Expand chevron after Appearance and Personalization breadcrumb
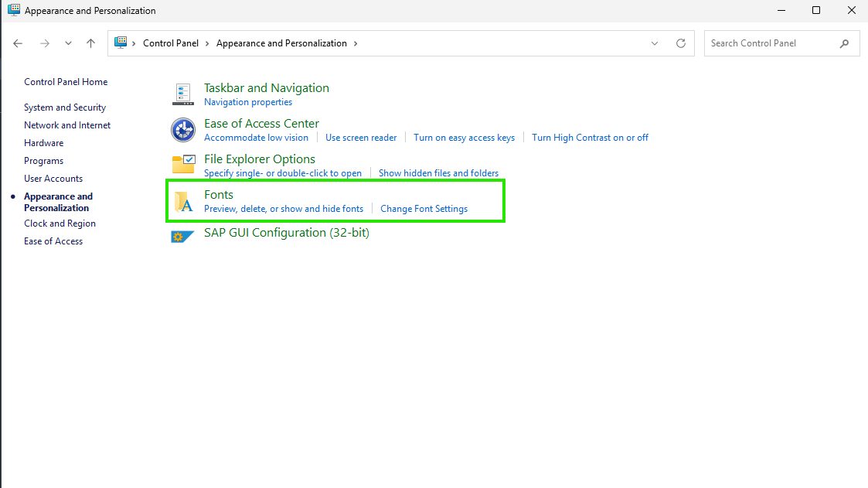This screenshot has height=488, width=868. click(x=356, y=43)
